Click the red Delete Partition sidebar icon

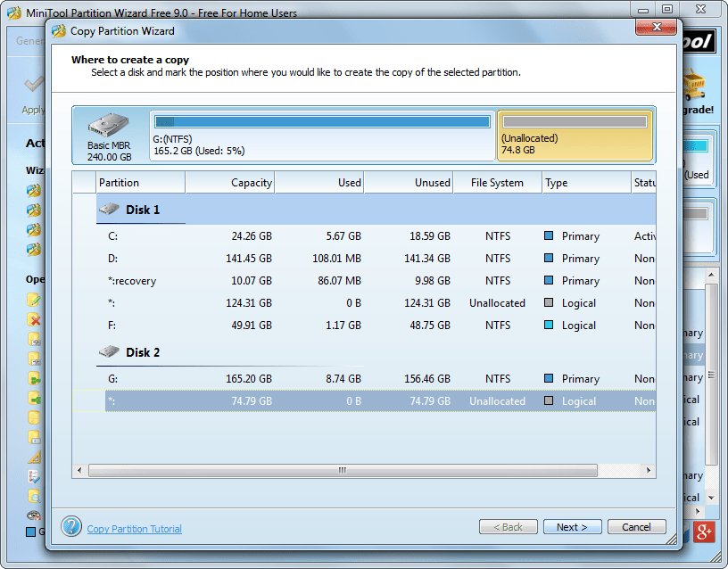coord(32,318)
